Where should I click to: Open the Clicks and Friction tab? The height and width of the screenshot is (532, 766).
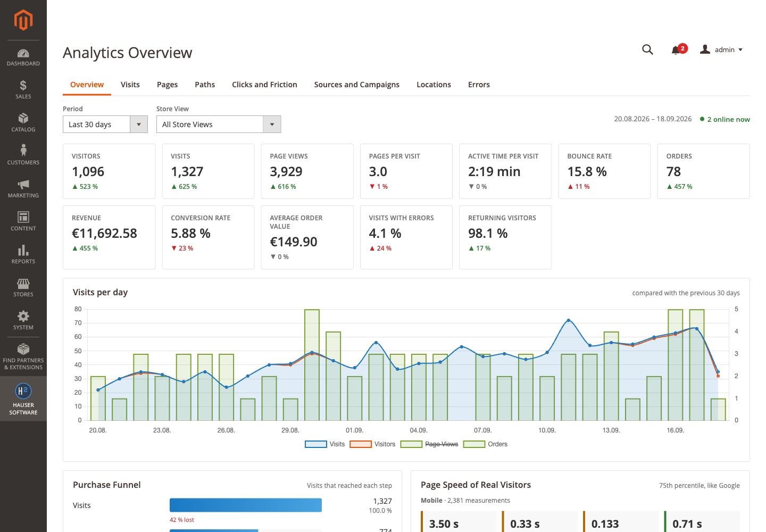[x=264, y=85]
